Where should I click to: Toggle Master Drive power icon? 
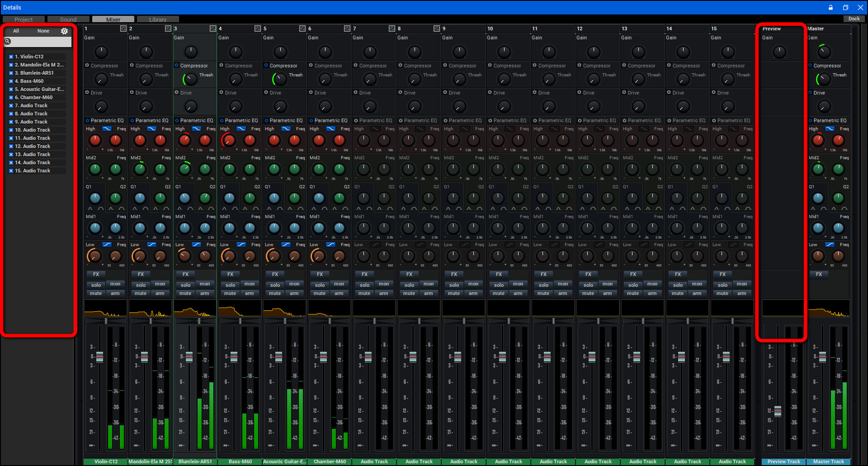(810, 92)
